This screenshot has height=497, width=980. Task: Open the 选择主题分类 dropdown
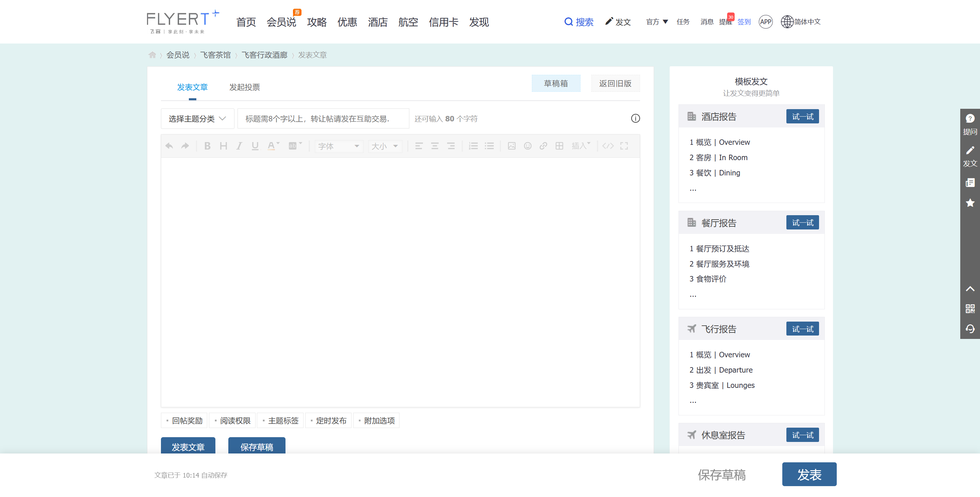click(x=197, y=119)
